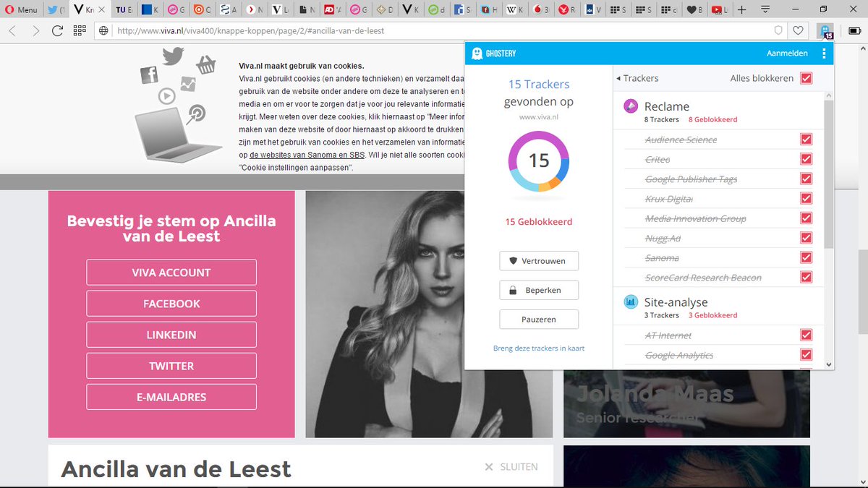The width and height of the screenshot is (868, 488).
Task: Switch to the Vodafone tab
Action: 542,9
